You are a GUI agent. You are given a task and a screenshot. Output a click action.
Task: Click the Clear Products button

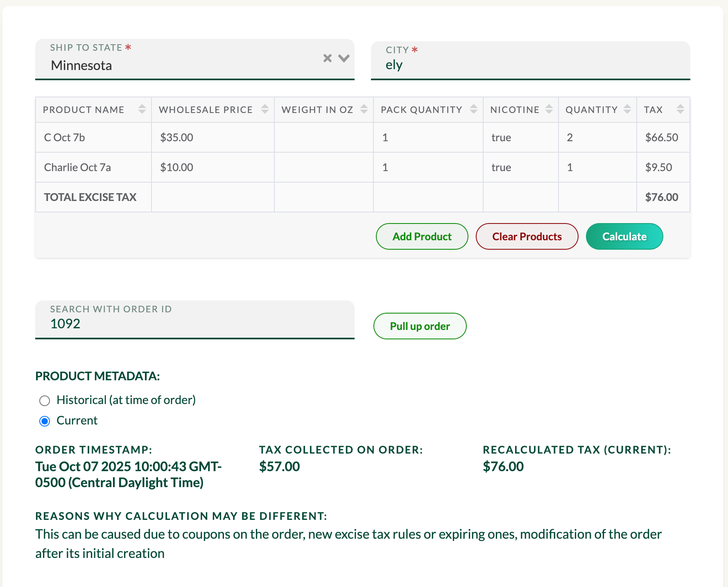pos(527,237)
